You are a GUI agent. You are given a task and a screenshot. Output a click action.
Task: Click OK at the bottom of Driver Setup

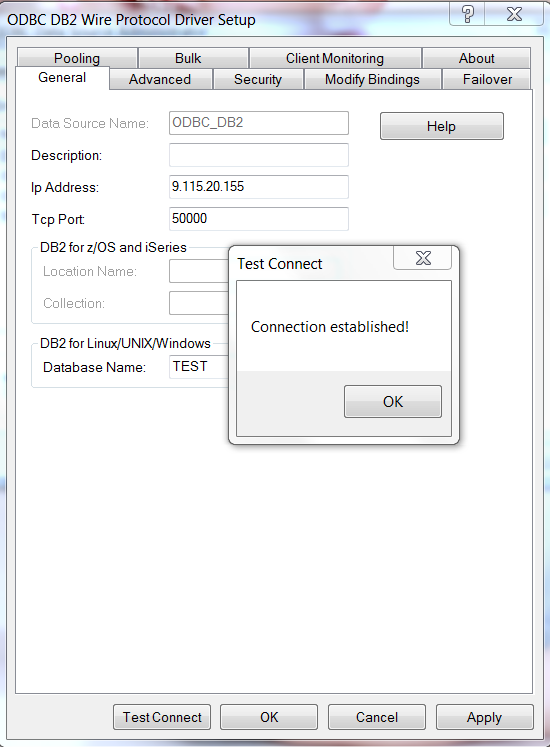point(269,717)
